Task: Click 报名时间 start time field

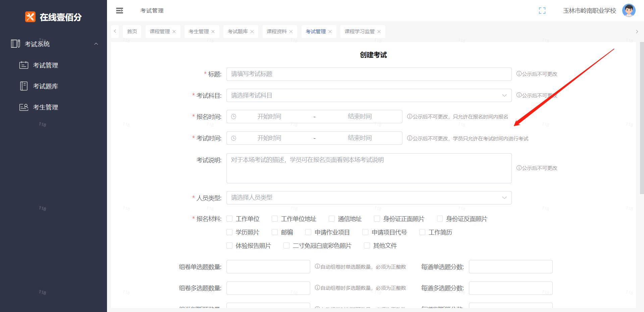Action: tap(269, 117)
